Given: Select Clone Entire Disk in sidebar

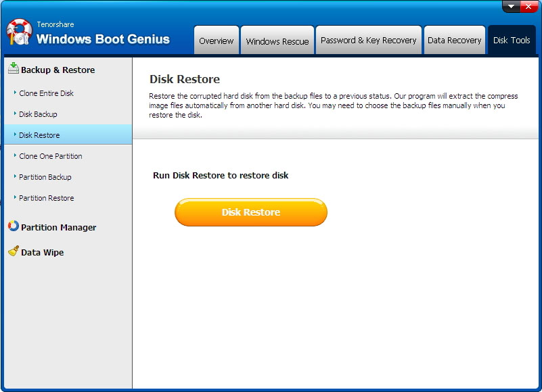Looking at the screenshot, I should 46,93.
